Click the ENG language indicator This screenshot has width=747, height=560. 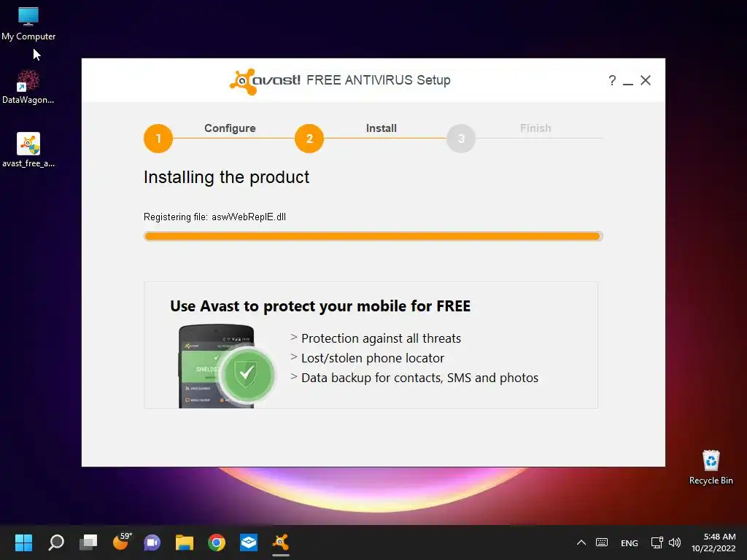coord(630,542)
